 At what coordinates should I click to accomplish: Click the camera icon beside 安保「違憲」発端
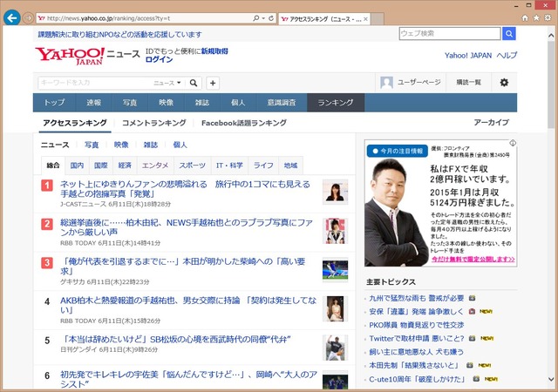(x=472, y=312)
